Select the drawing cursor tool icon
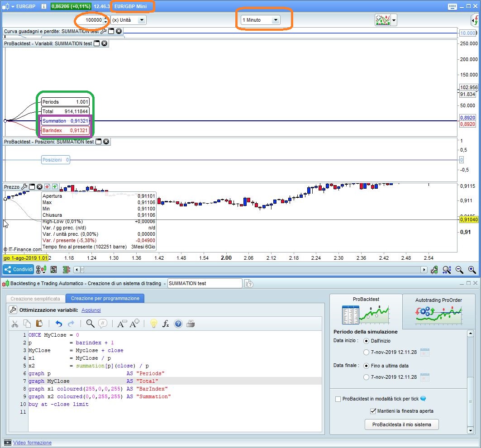Image resolution: width=481 pixels, height=448 pixels. click(434, 270)
